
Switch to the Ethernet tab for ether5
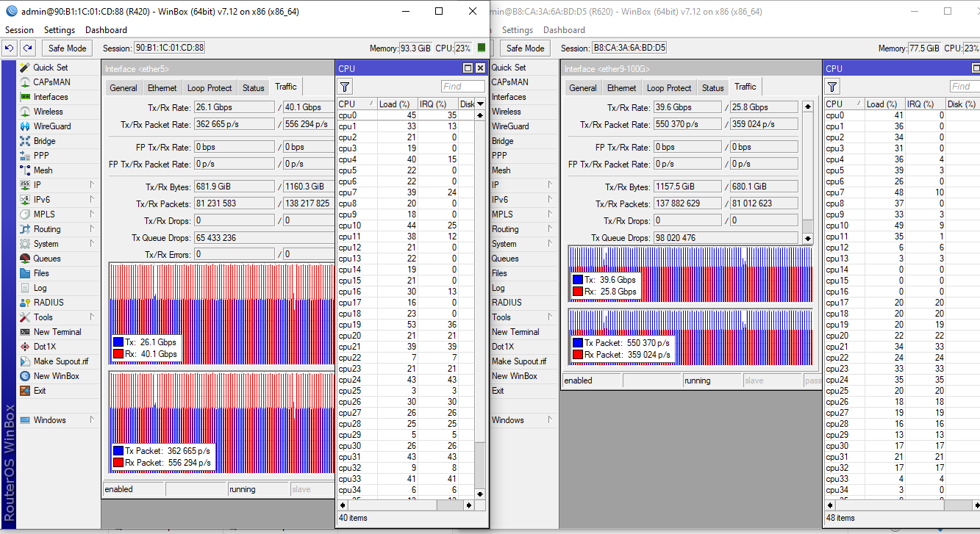click(162, 87)
